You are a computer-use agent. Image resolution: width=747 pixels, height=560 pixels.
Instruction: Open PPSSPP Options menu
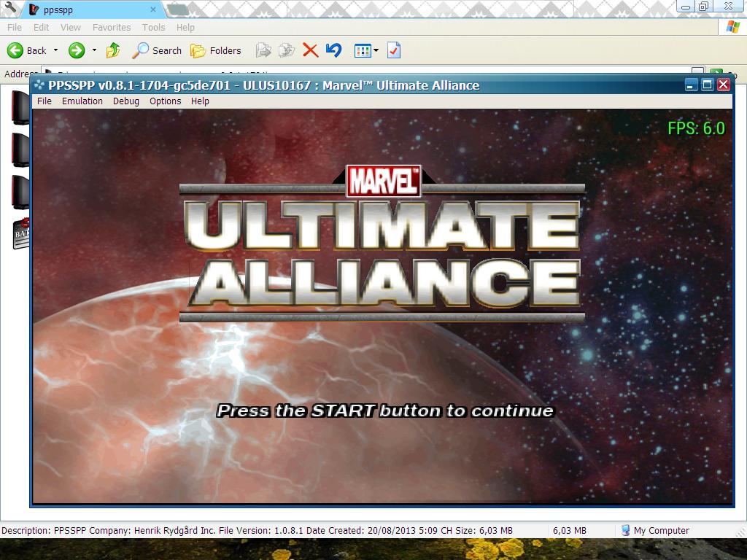pyautogui.click(x=165, y=101)
